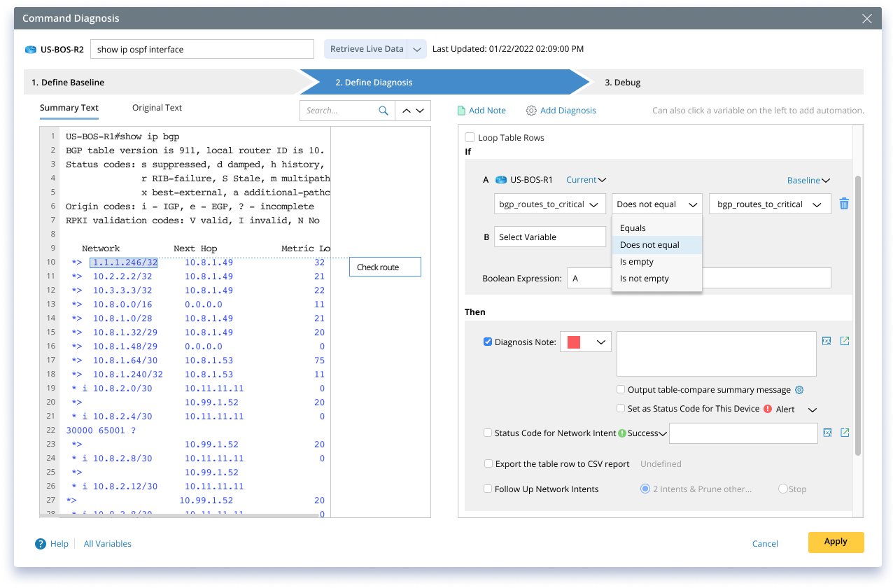Click the show ip ospf interface command field

coord(202,49)
